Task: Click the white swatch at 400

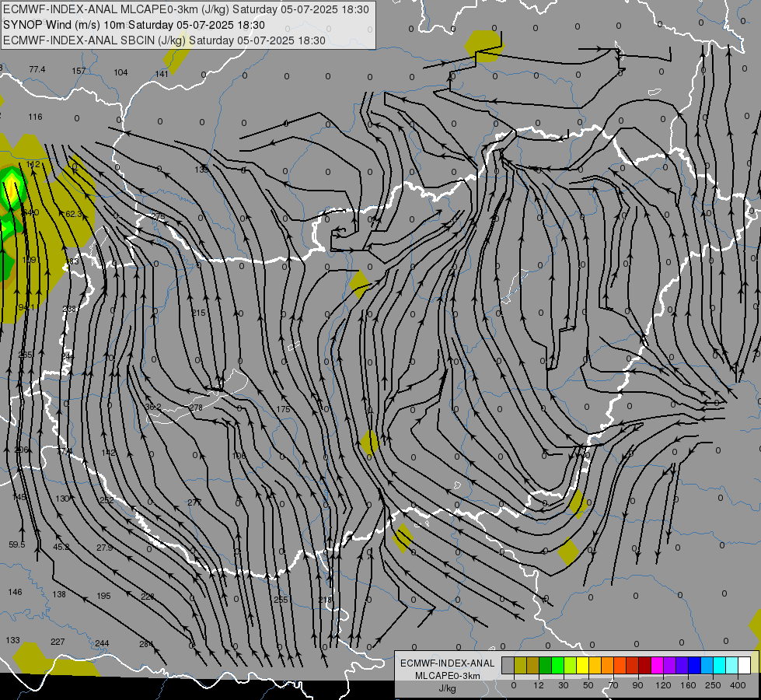Action: pyautogui.click(x=745, y=665)
